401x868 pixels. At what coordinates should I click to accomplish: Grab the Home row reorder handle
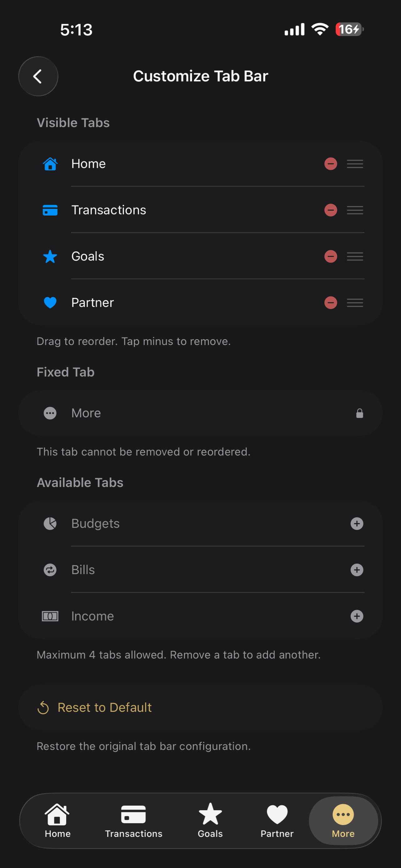[355, 164]
